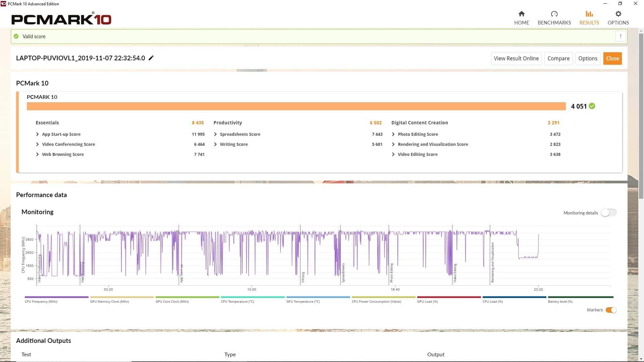Select GPU Memory Clock legend swatch
The height and width of the screenshot is (362, 644).
tap(122, 297)
